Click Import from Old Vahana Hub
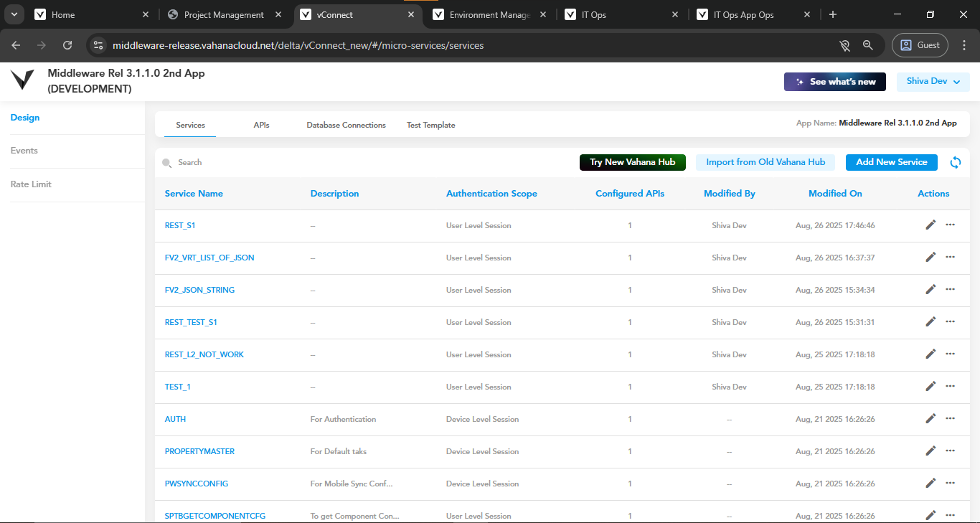This screenshot has width=980, height=523. 765,162
